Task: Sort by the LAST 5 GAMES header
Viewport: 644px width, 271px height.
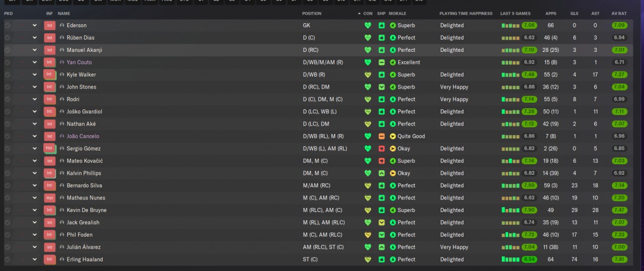Action: (515, 14)
